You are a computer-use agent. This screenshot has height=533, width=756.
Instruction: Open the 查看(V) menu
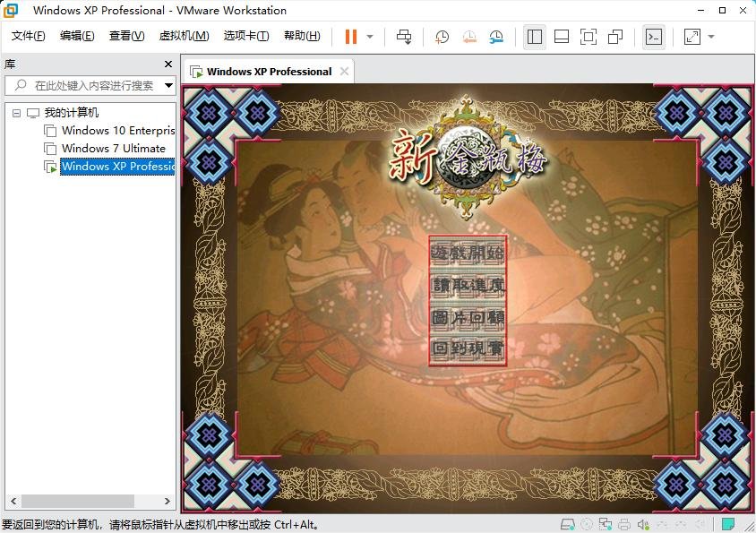127,36
